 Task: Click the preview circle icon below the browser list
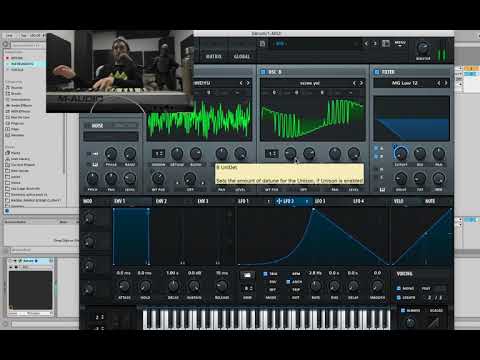7,211
